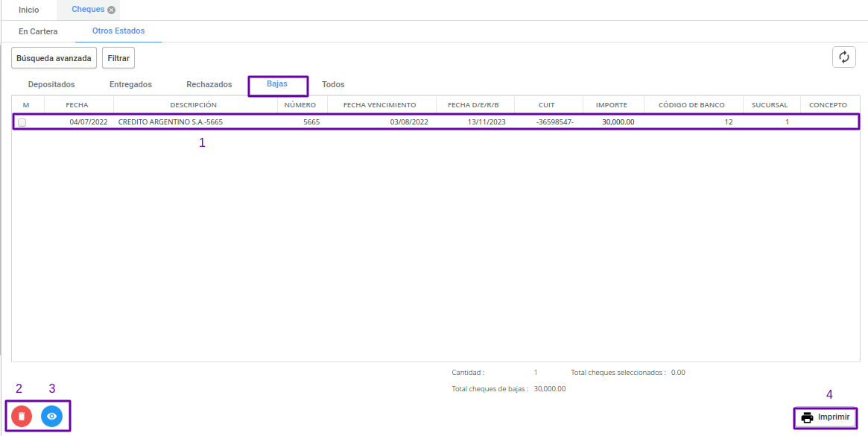
Task: Select the CREDITO ARGENTINO S.A.-5665 cell
Action: click(171, 122)
